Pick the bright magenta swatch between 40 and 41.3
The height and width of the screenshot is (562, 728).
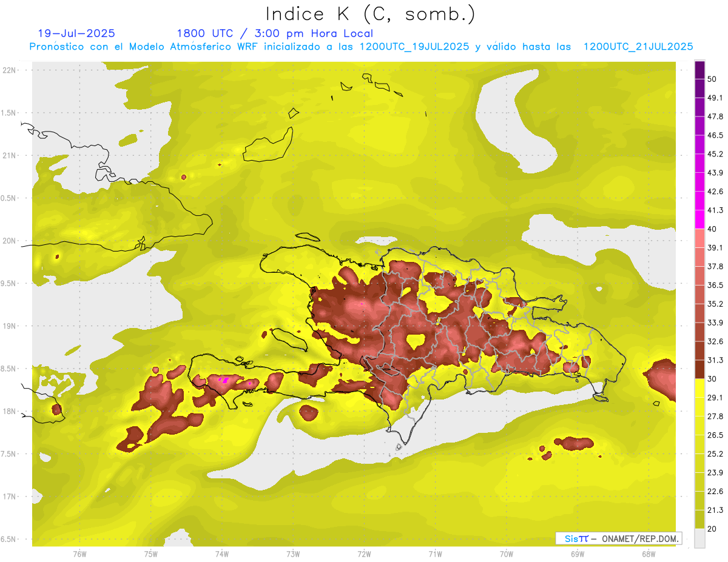click(699, 219)
